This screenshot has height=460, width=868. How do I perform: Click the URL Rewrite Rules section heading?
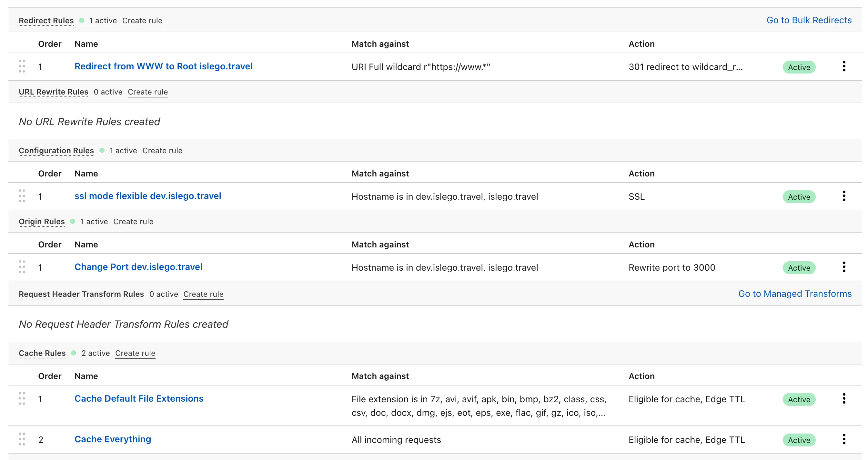pos(54,92)
